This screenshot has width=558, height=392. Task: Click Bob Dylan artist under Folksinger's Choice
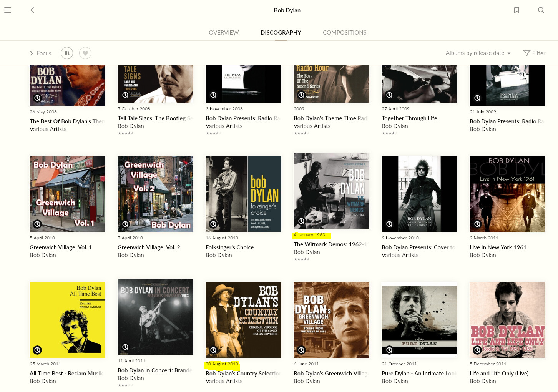coord(219,255)
